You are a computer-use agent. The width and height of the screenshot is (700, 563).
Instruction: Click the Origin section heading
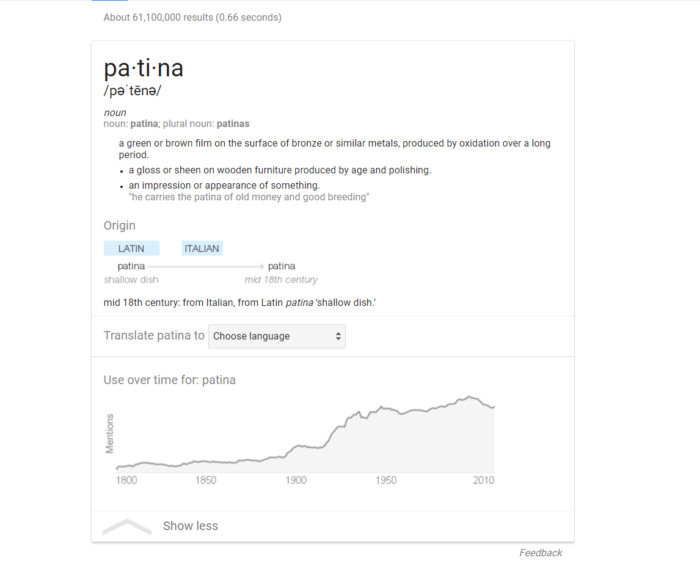coord(119,226)
